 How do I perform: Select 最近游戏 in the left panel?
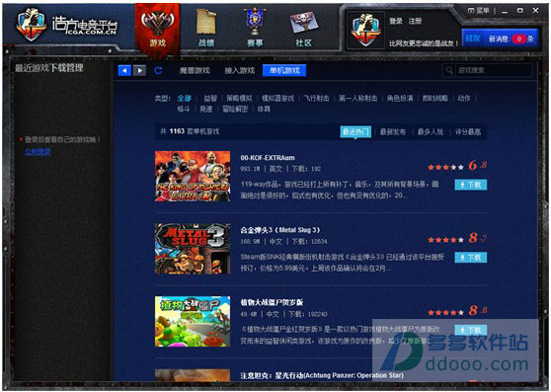coord(32,68)
